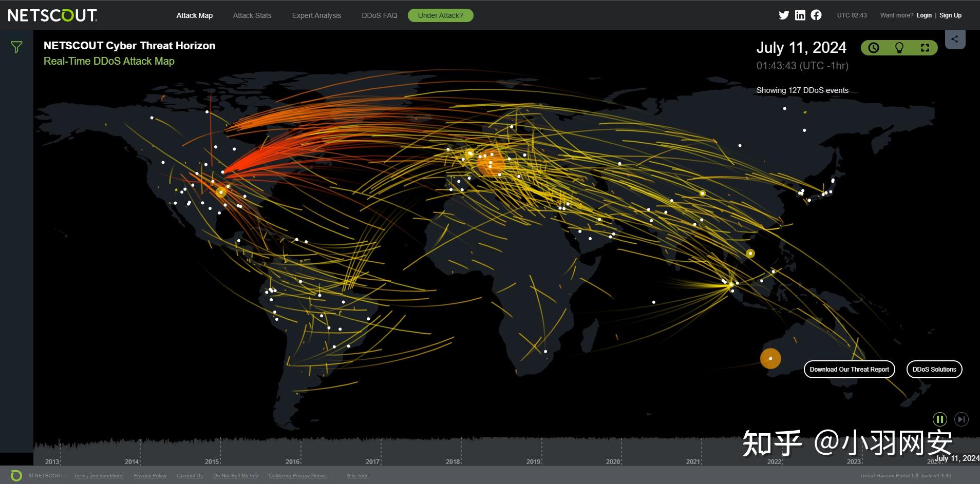Screen dimensions: 980x484
Task: Select the large orange attack bubble in Australia
Action: click(x=770, y=358)
